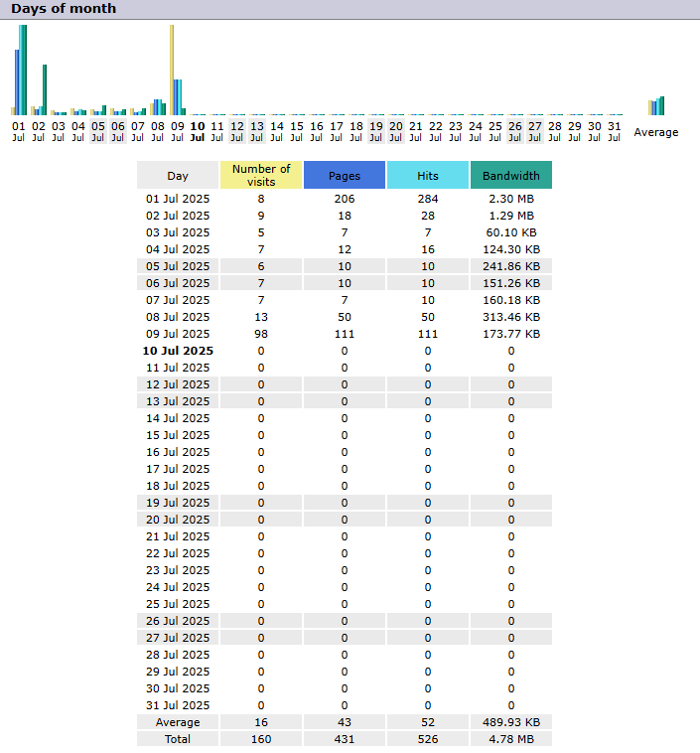Select the cyan Hits column header
Screen dimensions: 700x753
[428, 175]
